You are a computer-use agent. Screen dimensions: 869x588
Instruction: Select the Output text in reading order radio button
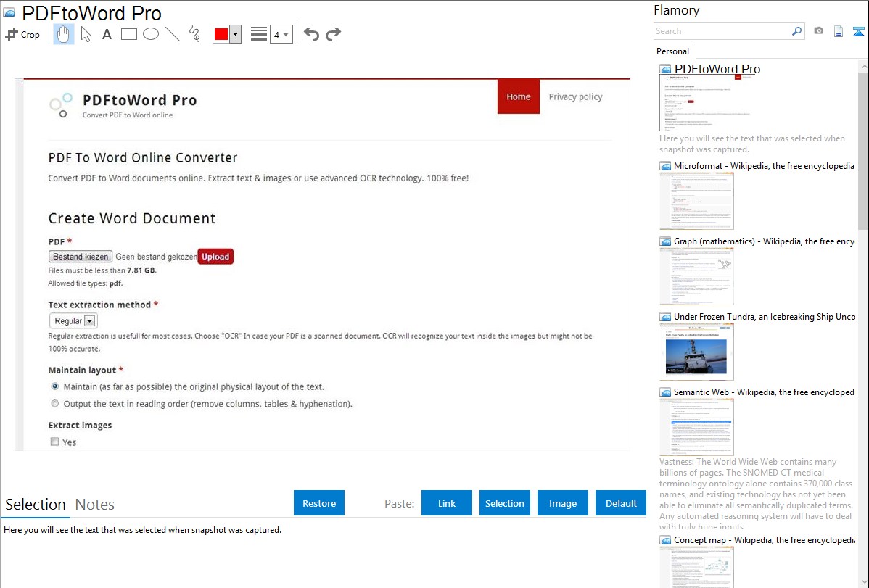55,403
